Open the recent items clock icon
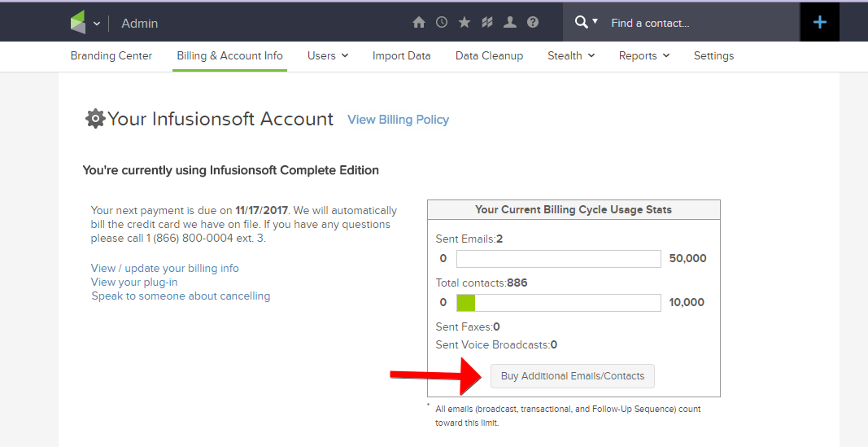Image resolution: width=868 pixels, height=447 pixels. tap(442, 23)
